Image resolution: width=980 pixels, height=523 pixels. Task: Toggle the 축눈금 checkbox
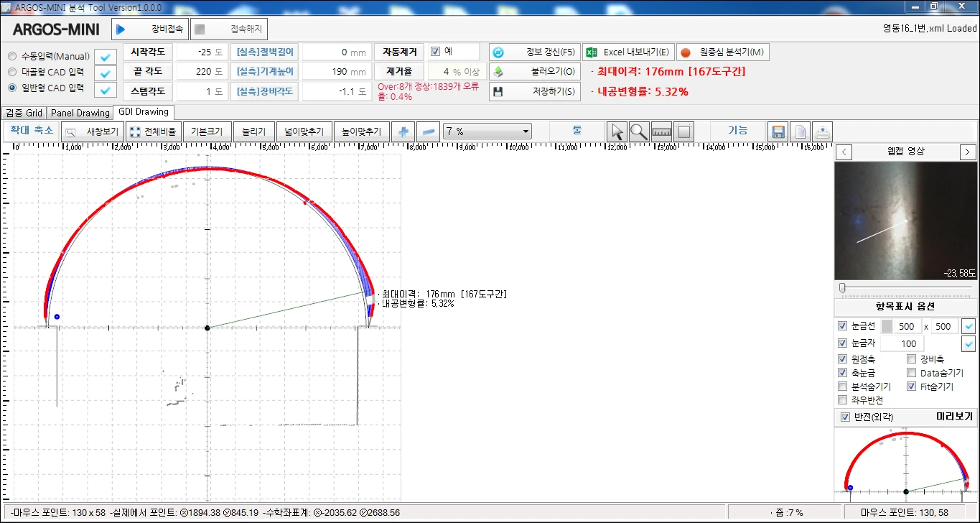click(x=843, y=373)
